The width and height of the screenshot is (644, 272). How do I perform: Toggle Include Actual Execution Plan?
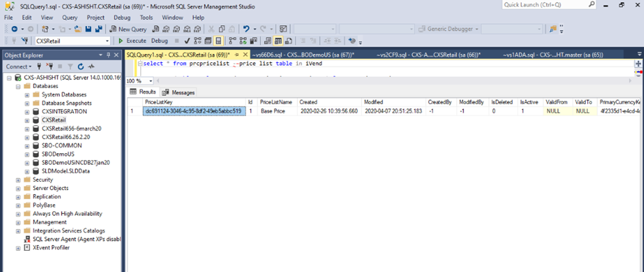(x=233, y=40)
